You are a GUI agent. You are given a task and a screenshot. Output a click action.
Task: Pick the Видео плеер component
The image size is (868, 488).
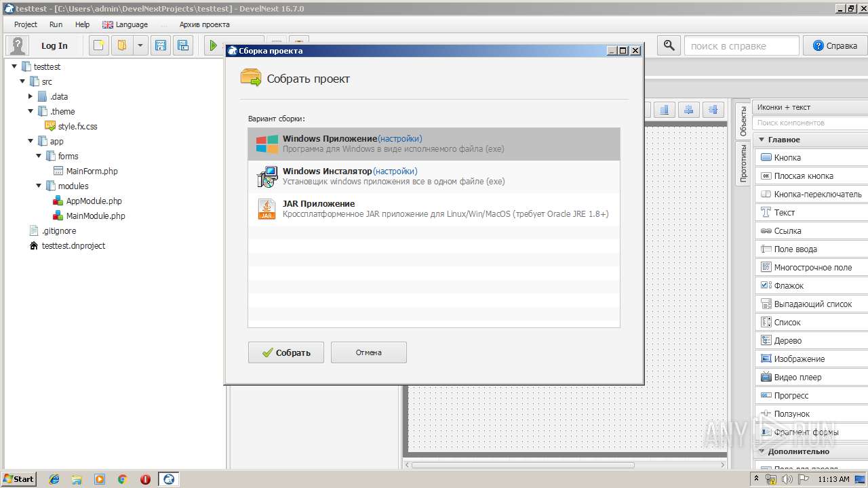coord(812,377)
